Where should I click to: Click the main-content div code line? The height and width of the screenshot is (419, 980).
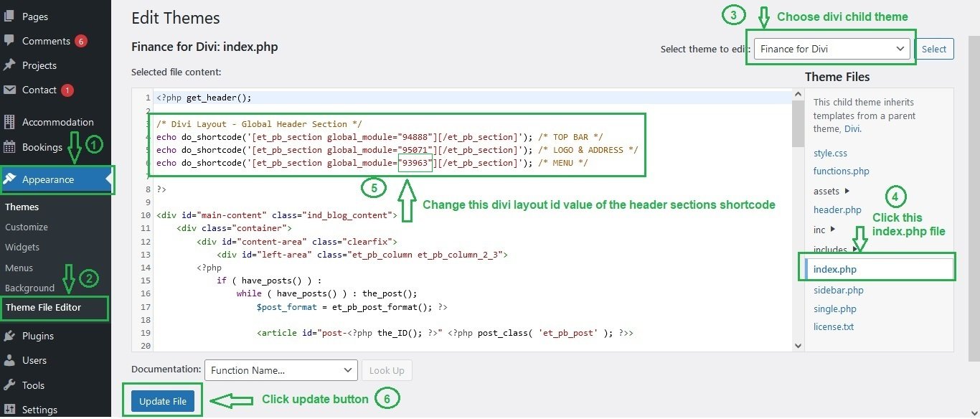pos(276,215)
